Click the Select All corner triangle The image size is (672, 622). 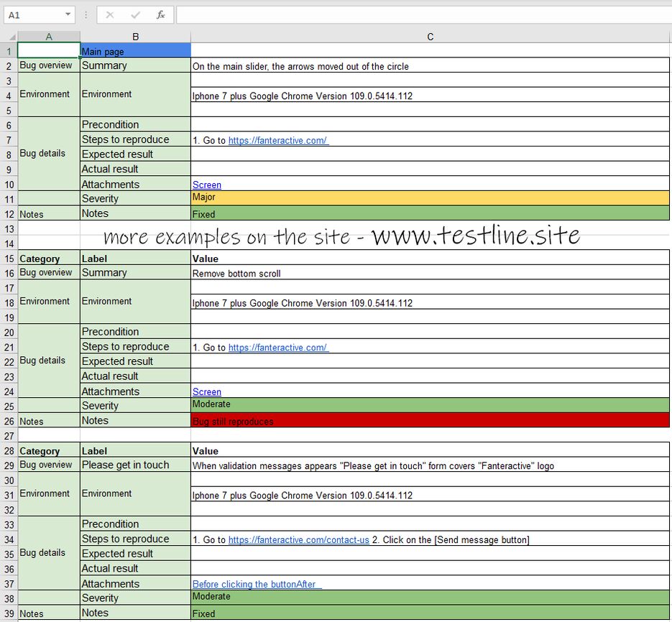(11, 37)
